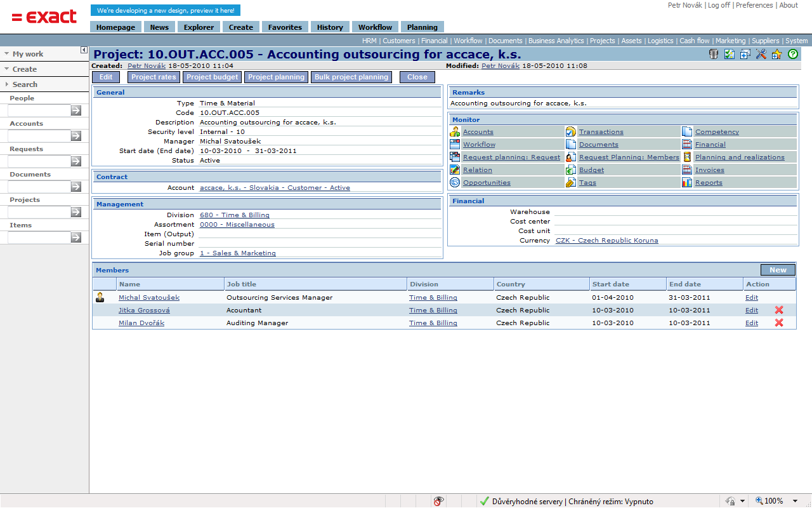Image resolution: width=812 pixels, height=508 pixels.
Task: Click the Relation monitor icon
Action: pos(455,170)
